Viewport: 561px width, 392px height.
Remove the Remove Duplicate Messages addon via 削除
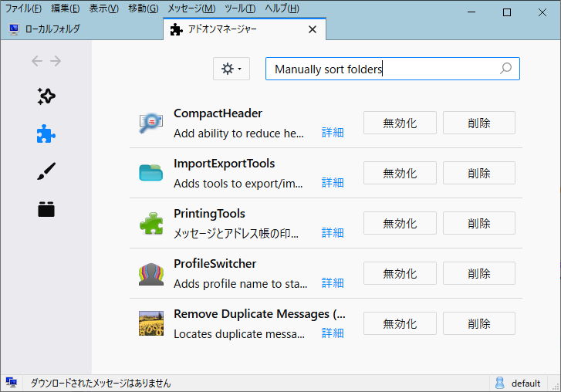479,323
